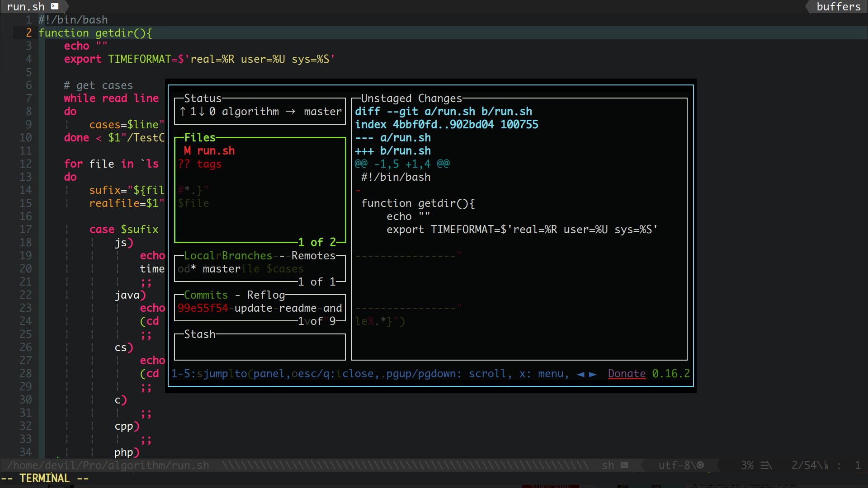Open the Commits tab

[x=206, y=295]
